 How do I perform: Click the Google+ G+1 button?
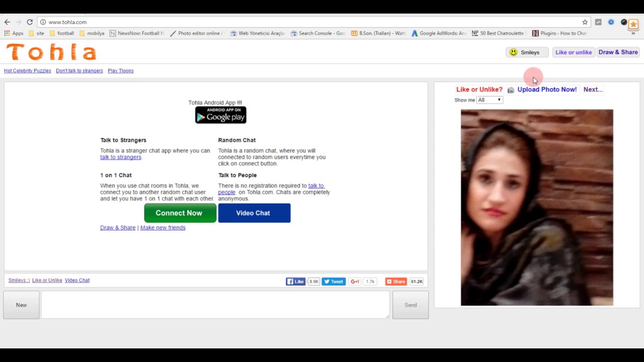[x=355, y=282]
